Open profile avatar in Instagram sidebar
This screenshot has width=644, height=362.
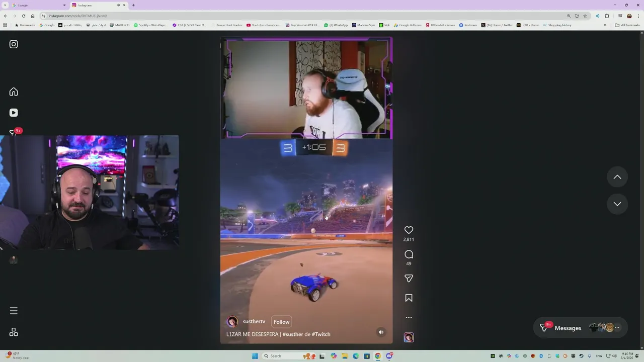tap(14, 259)
